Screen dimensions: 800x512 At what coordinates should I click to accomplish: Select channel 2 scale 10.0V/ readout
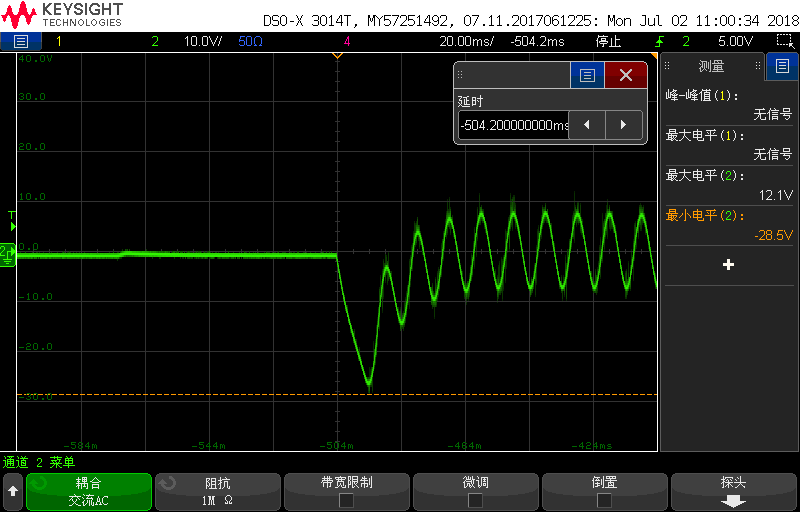[x=203, y=41]
